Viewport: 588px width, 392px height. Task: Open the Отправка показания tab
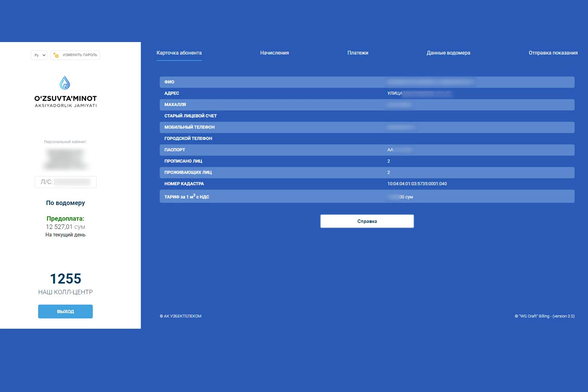[553, 53]
